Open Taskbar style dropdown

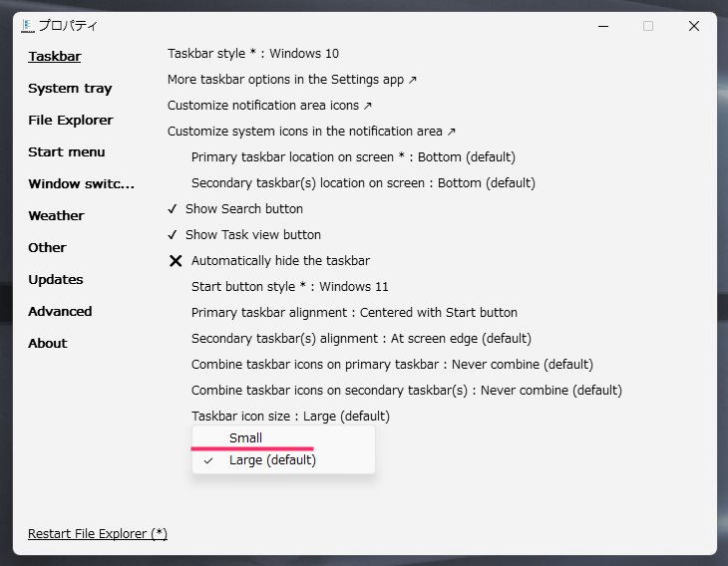coord(253,54)
